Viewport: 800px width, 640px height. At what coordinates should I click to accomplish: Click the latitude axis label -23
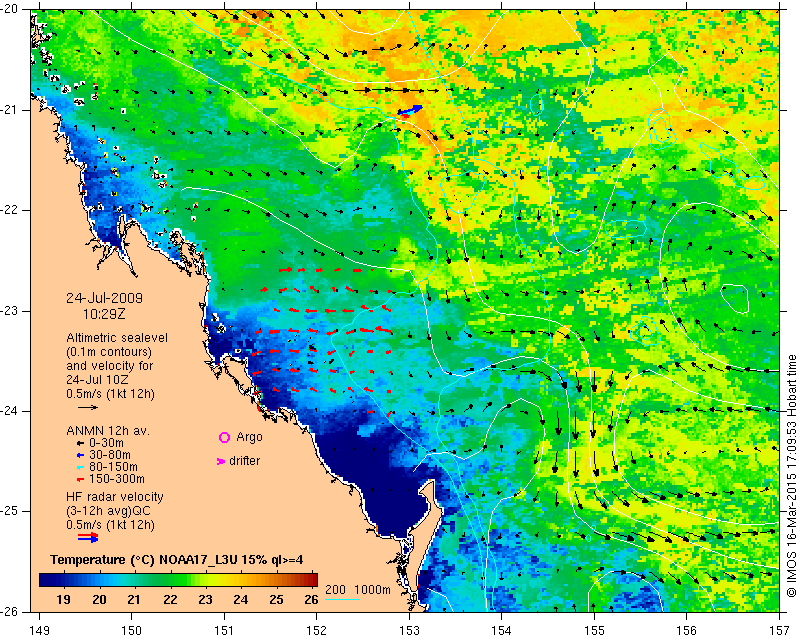(x=9, y=311)
